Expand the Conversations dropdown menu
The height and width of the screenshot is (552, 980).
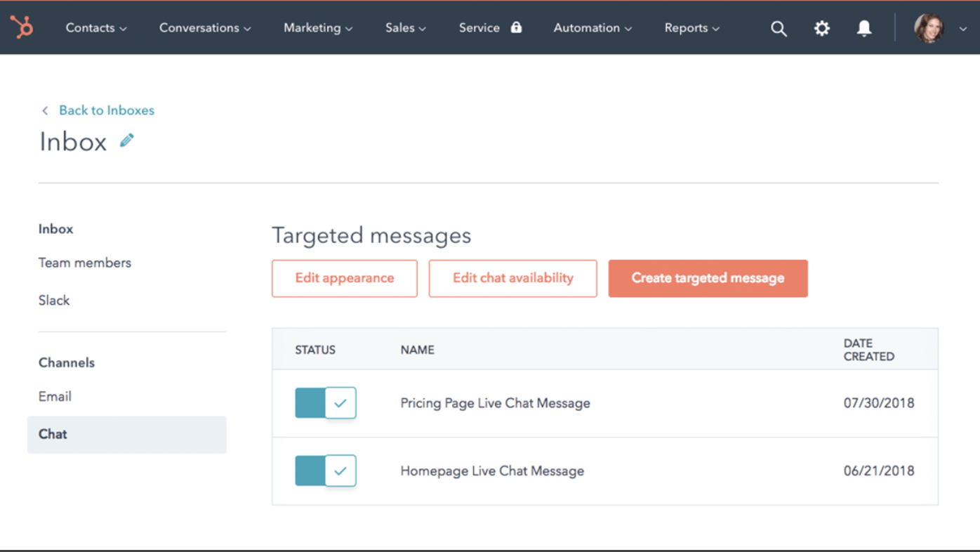click(205, 28)
